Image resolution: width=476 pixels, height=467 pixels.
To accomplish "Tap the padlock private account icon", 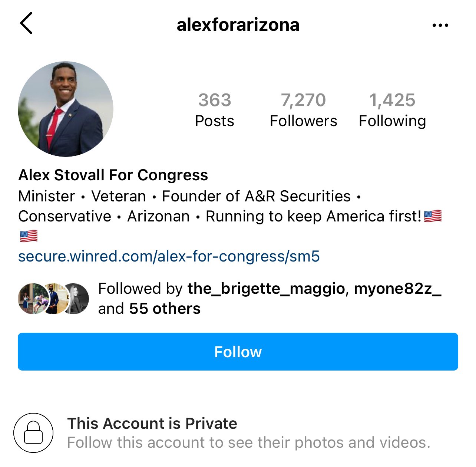I will [x=33, y=433].
